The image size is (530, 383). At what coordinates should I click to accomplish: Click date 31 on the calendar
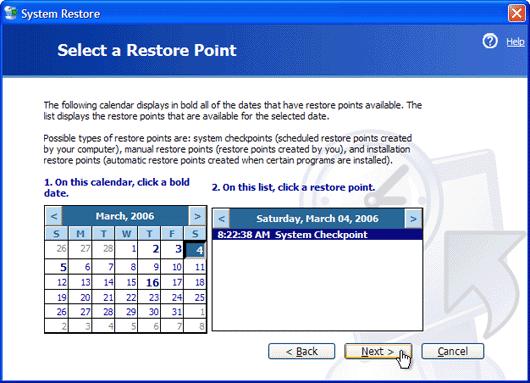click(172, 312)
